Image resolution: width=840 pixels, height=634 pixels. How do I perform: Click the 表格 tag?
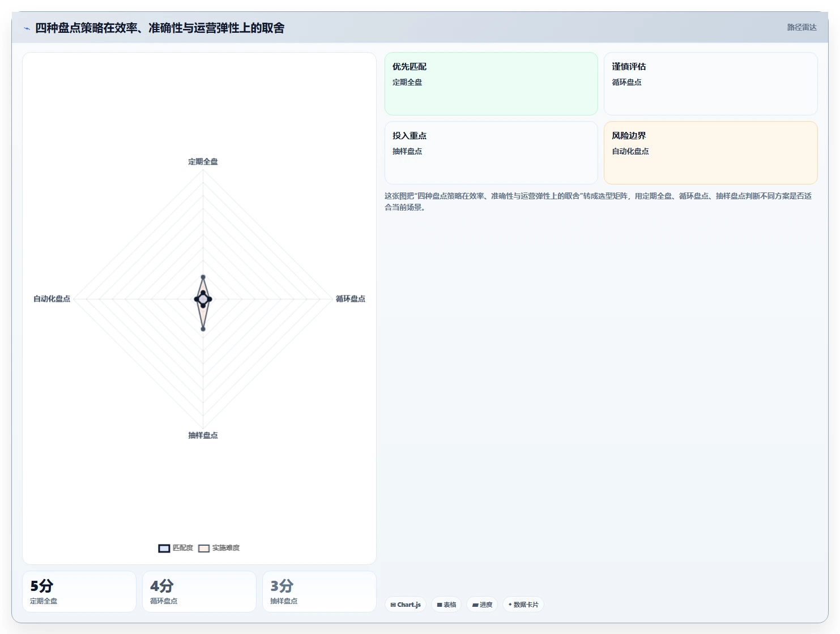[446, 605]
